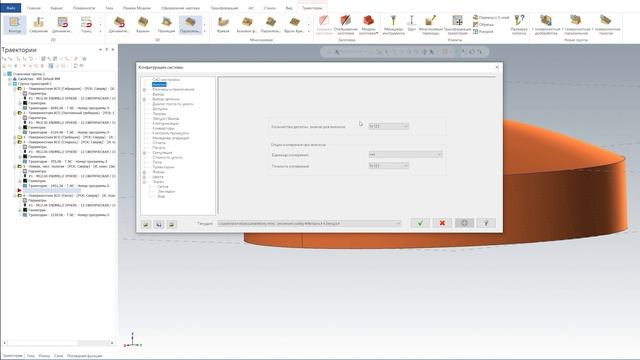Expand Размеры и примечания node in config tree
The width and height of the screenshot is (640, 360).
pos(144,89)
